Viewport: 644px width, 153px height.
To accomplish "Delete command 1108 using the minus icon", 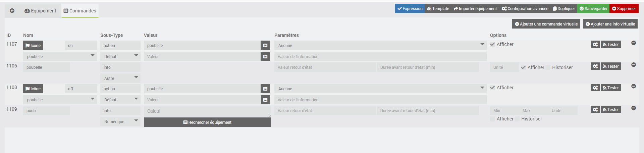I will point(634,86).
